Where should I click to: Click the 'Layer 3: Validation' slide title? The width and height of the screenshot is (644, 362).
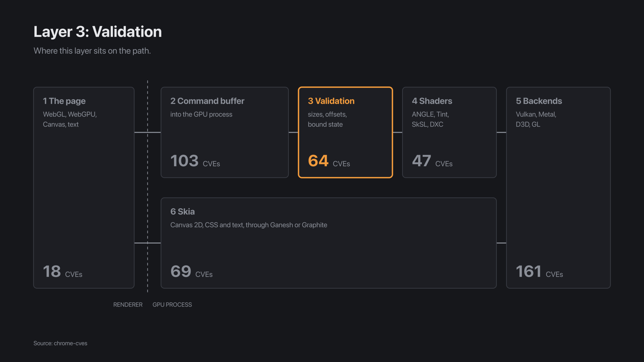click(98, 32)
